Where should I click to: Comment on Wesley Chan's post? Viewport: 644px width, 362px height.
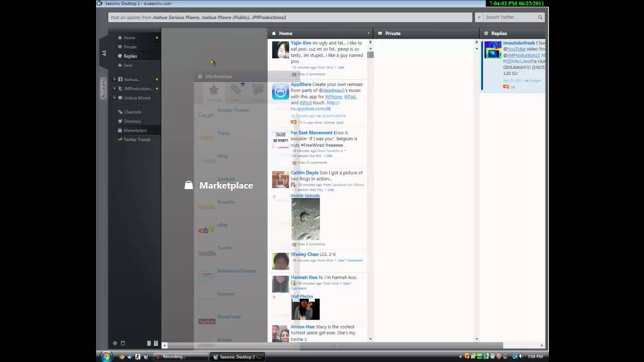[x=354, y=260]
